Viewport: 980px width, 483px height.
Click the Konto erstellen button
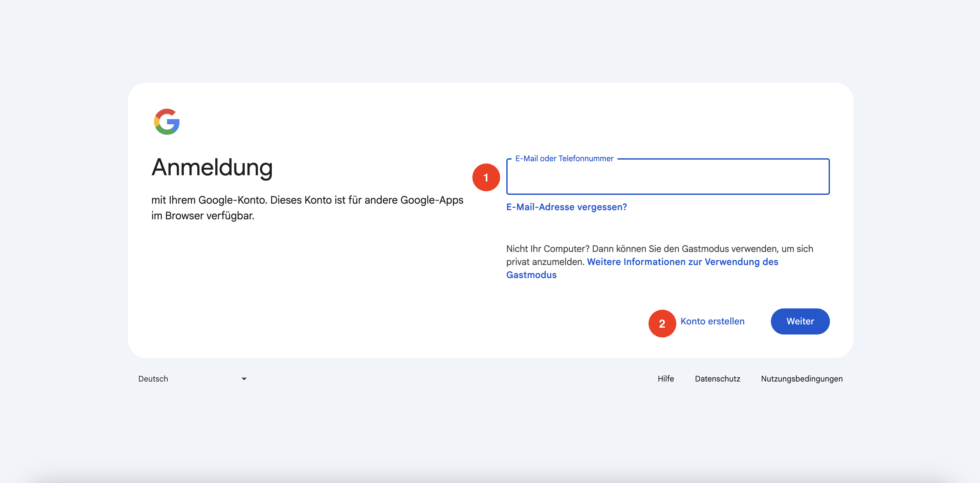click(x=712, y=321)
